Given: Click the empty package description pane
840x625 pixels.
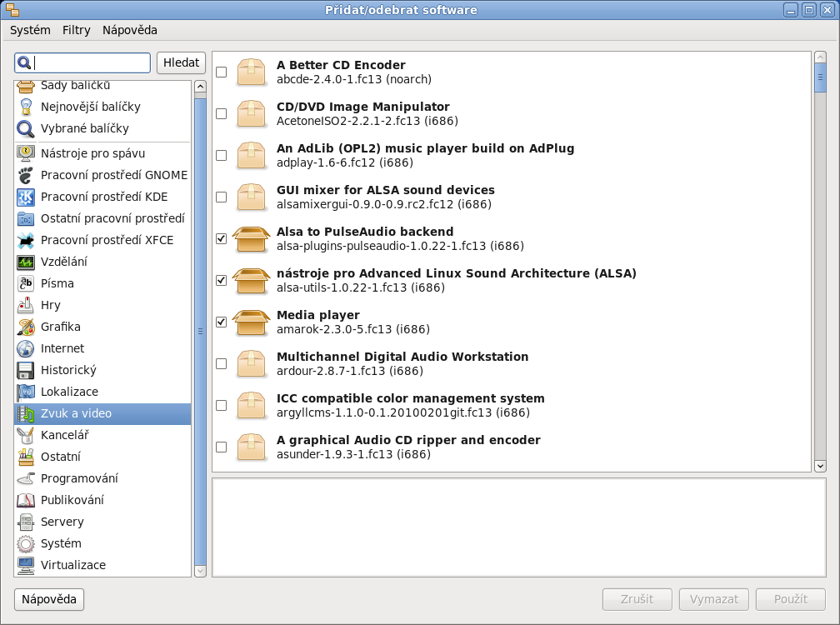Looking at the screenshot, I should coord(519,527).
